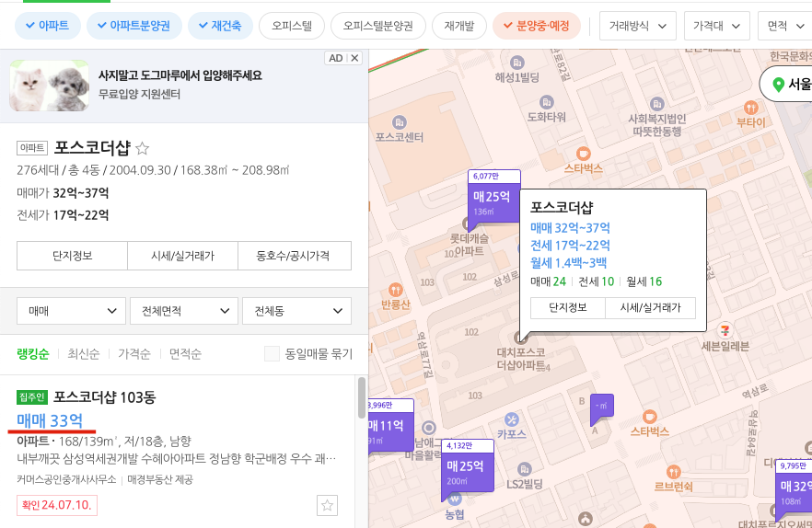Image resolution: width=812 pixels, height=528 pixels.
Task: Click the listing list scrollbar
Action: tap(362, 397)
